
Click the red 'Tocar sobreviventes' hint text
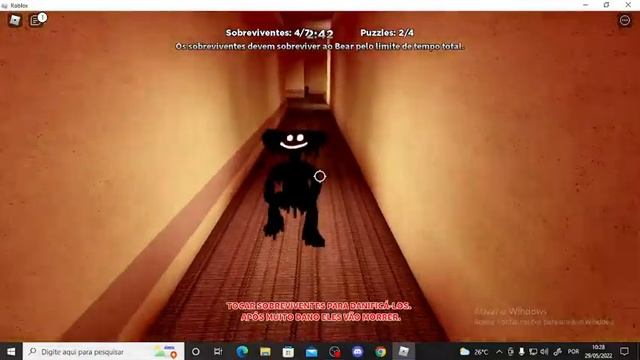tap(319, 311)
